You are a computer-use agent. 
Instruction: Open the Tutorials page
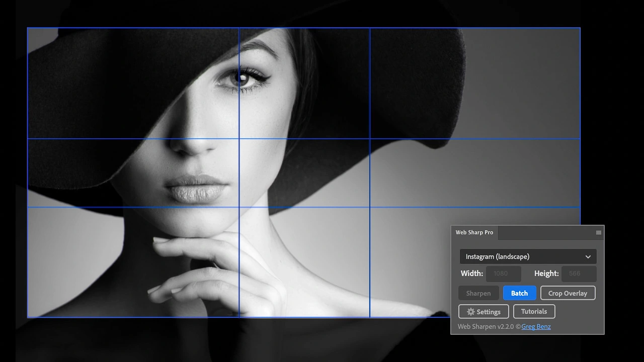534,311
